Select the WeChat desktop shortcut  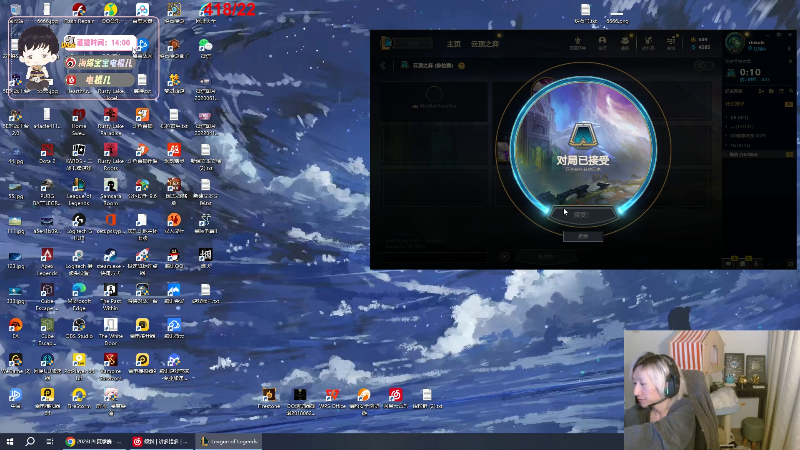206,48
